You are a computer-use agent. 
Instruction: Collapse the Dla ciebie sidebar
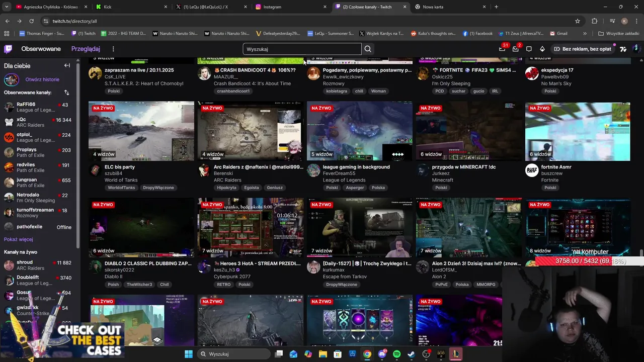coord(67,65)
